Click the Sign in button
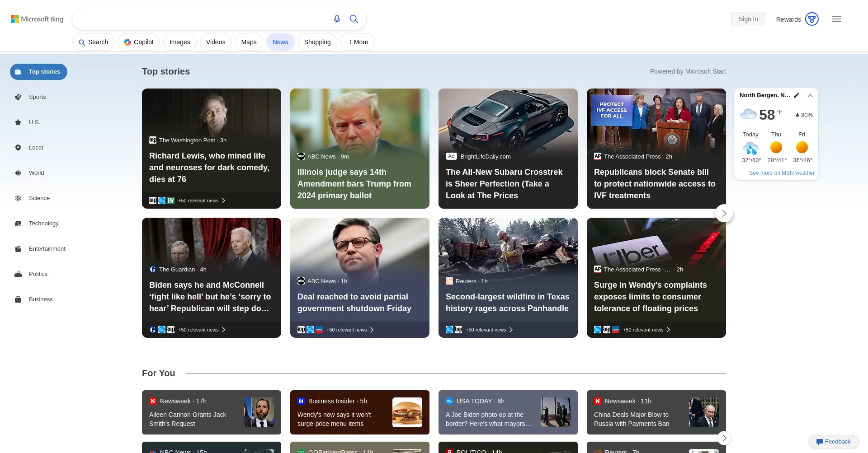The image size is (868, 453). tap(748, 19)
